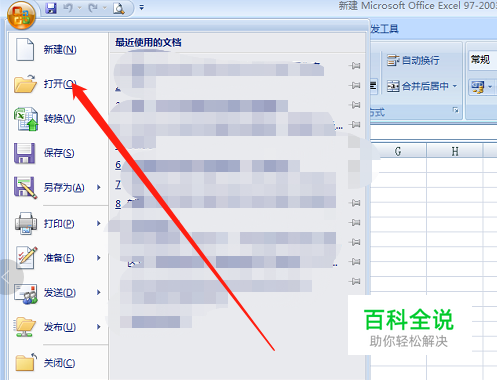Click the blank page icon beside 新建
This screenshot has width=497, height=380.
(x=25, y=49)
